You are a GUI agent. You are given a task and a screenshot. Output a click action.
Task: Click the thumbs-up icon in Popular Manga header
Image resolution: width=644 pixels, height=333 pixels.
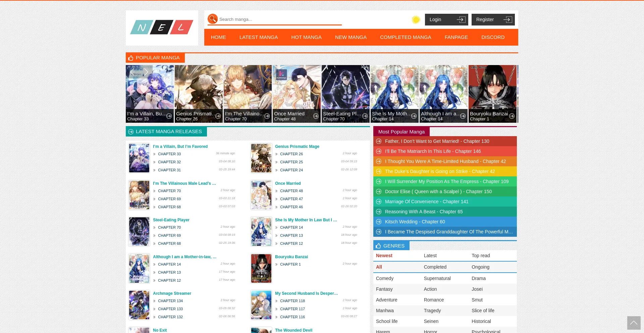pos(131,58)
